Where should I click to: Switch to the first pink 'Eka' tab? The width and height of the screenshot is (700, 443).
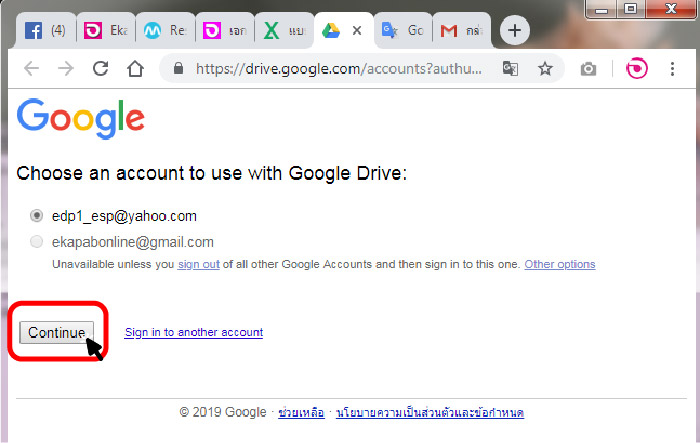click(106, 30)
